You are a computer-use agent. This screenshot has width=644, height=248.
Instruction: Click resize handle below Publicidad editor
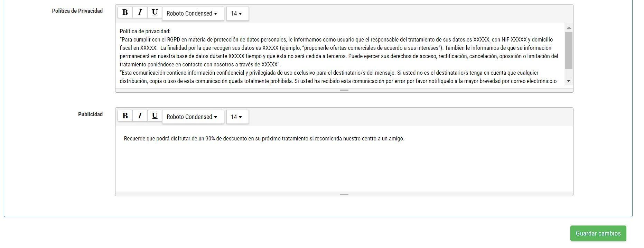tap(344, 194)
